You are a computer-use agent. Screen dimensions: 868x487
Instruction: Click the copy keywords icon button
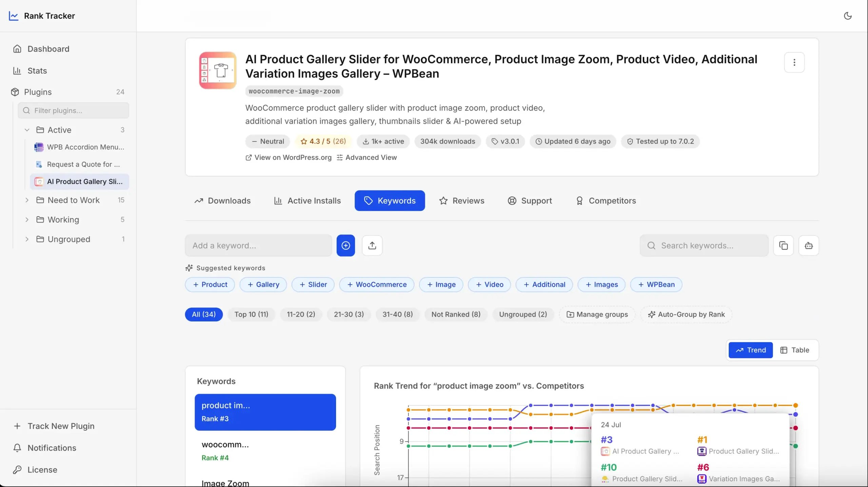(x=783, y=245)
